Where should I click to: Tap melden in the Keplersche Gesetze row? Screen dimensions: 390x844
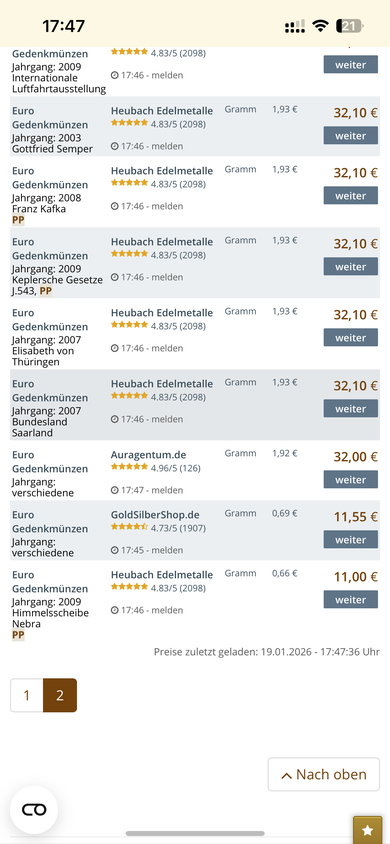click(167, 277)
